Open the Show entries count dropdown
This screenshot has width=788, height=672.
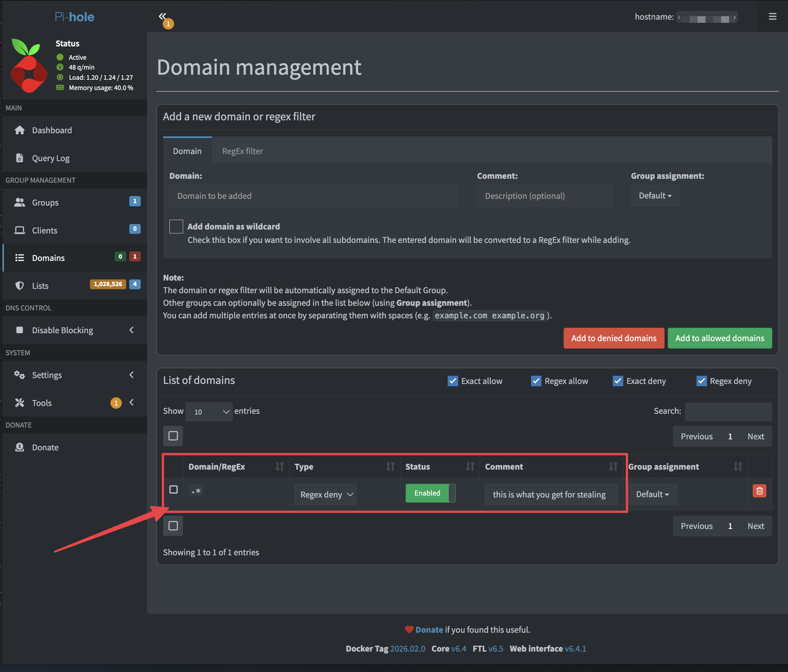click(209, 411)
